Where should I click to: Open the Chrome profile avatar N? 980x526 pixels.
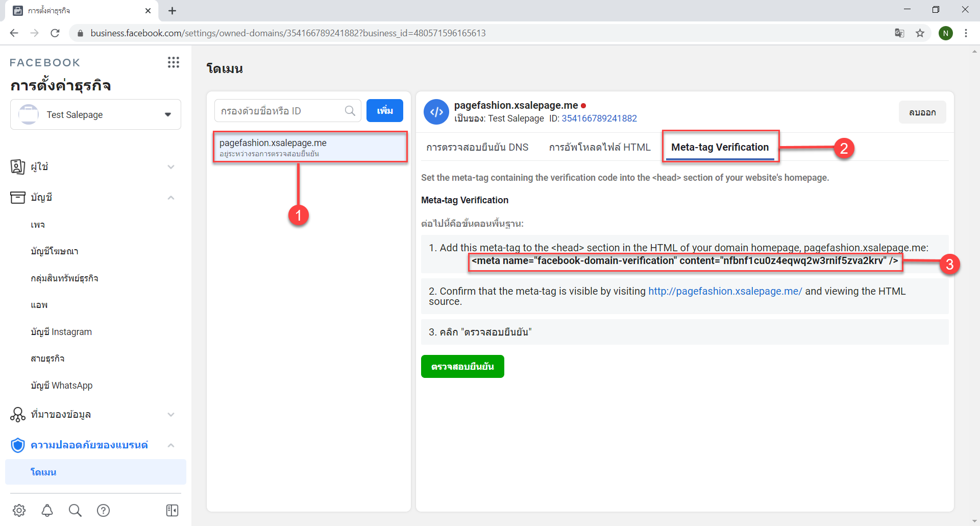tap(945, 33)
